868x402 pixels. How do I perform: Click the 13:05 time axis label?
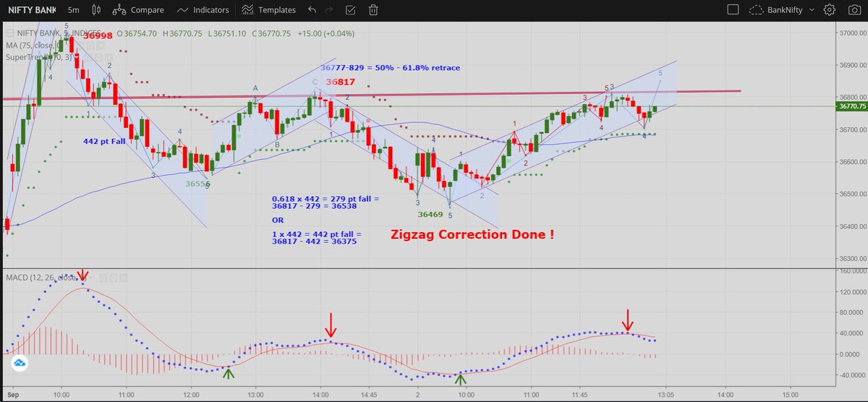click(x=665, y=395)
